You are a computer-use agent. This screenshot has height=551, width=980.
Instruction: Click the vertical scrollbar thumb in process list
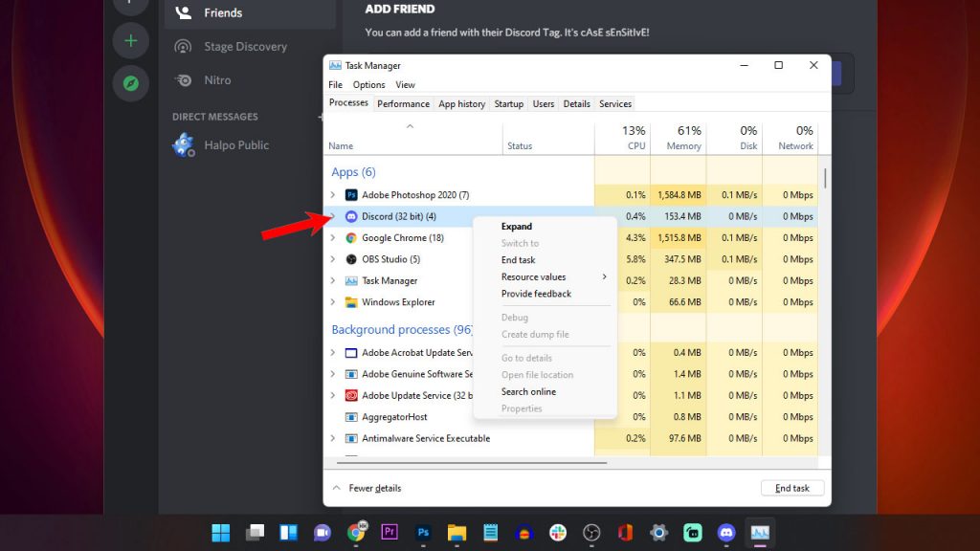[x=825, y=178]
